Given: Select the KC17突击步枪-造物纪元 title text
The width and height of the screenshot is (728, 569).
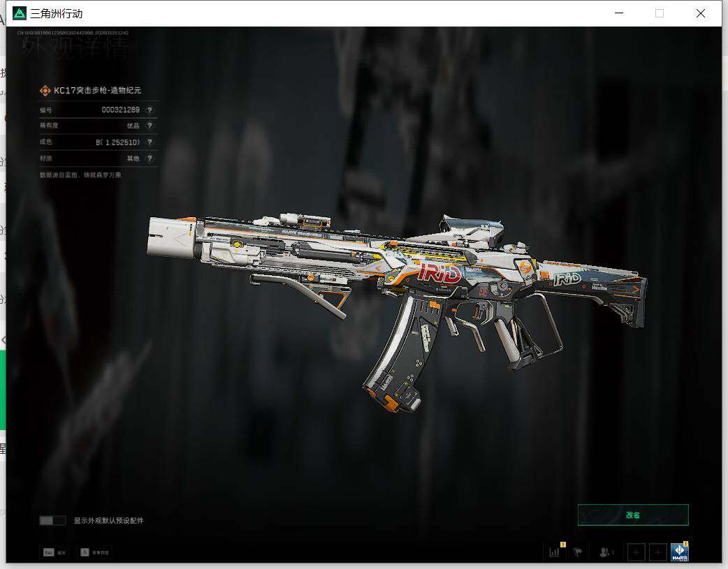Looking at the screenshot, I should pyautogui.click(x=98, y=91).
